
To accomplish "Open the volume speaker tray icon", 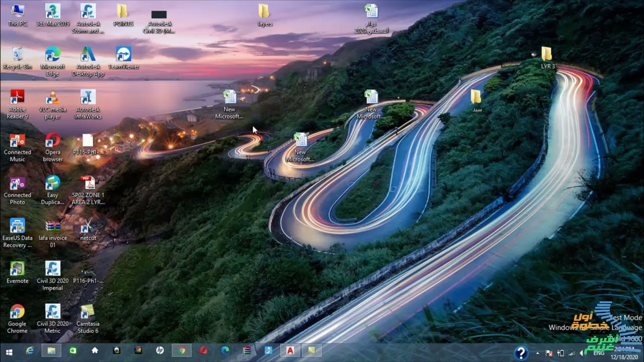I will (x=583, y=353).
